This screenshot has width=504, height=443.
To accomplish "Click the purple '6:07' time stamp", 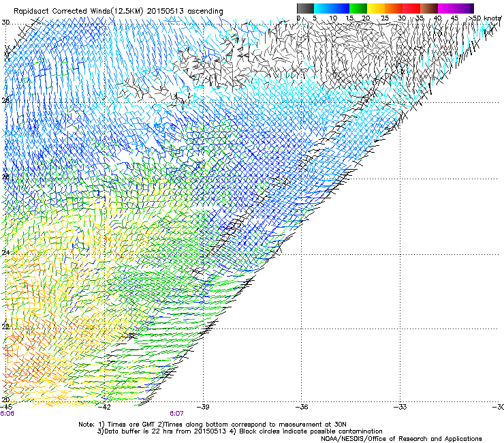I will pyautogui.click(x=176, y=414).
